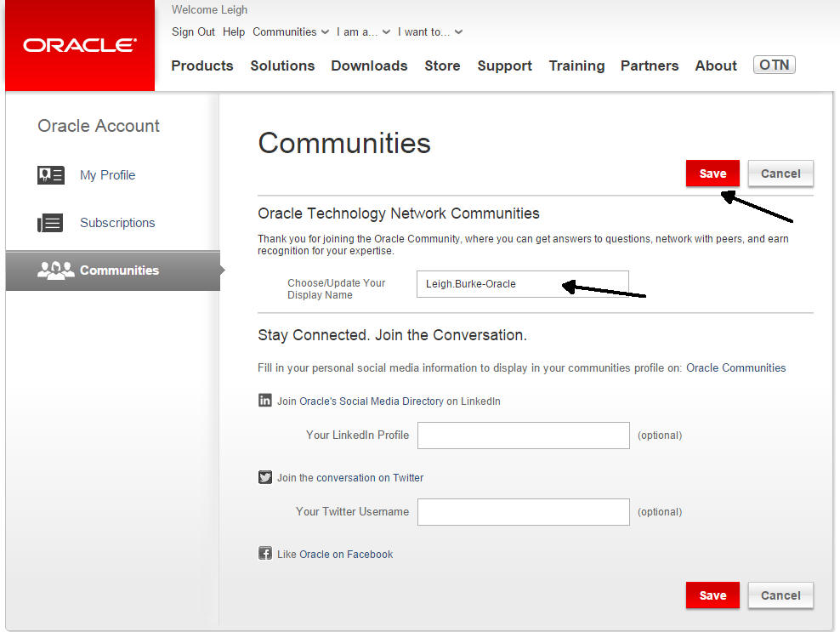Select the Communities sidebar tab
This screenshot has width=840, height=632.
coord(113,270)
